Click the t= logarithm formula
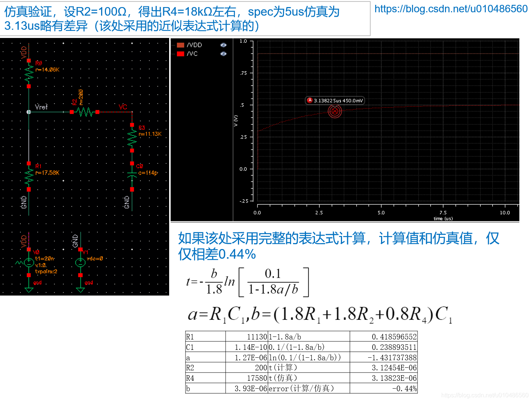The image size is (532, 402). pyautogui.click(x=248, y=282)
